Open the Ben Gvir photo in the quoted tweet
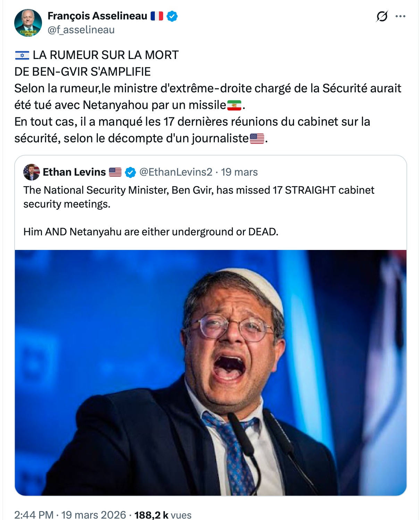This screenshot has width=420, height=520. point(210,372)
